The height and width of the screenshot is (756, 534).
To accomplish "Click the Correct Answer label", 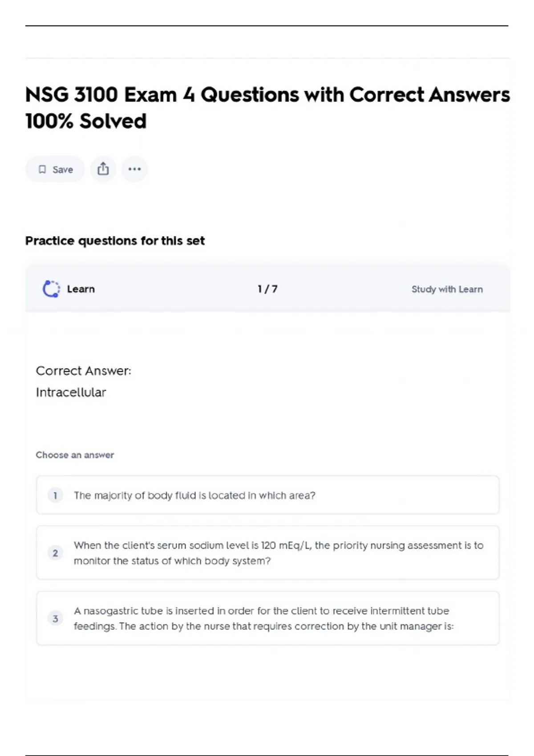I will pyautogui.click(x=83, y=371).
